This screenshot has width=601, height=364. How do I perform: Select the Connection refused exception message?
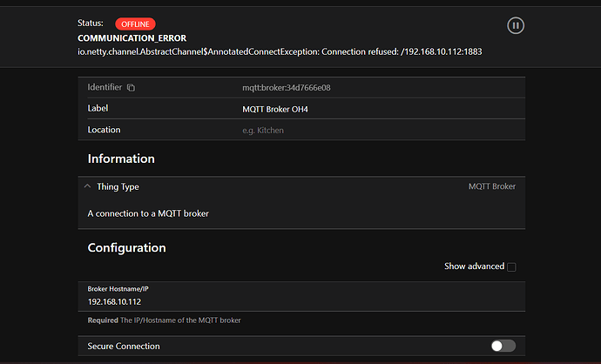tap(280, 51)
